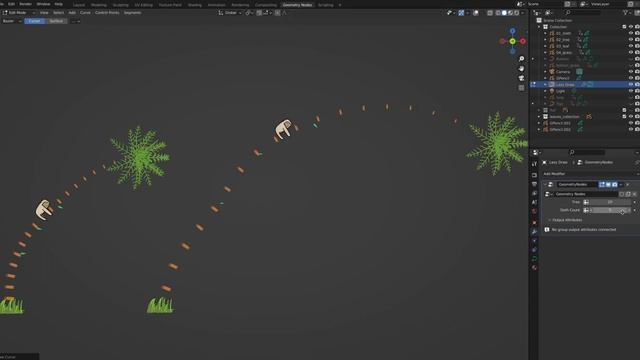This screenshot has width=640, height=360.
Task: Disable rendering for 04_grass camera icon
Action: [637, 53]
